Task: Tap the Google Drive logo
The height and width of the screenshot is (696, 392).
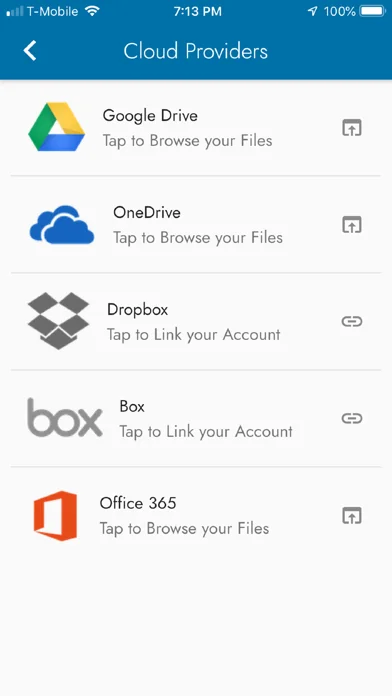Action: 56,127
